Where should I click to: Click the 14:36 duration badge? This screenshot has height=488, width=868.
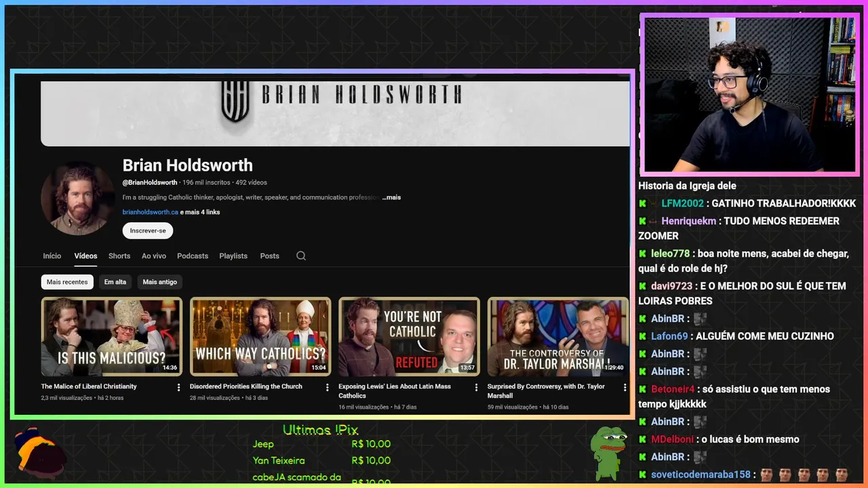(170, 367)
